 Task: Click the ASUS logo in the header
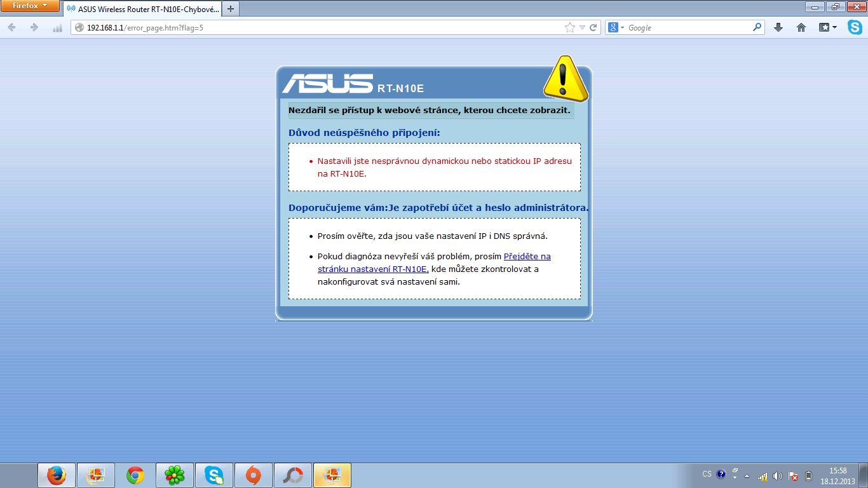(327, 83)
